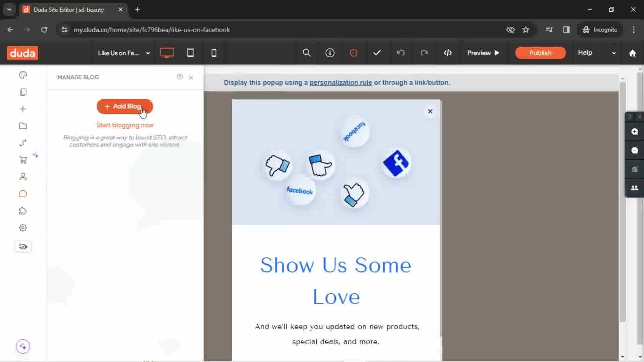Expand the Help dropdown chevron
The height and width of the screenshot is (362, 644).
[614, 53]
